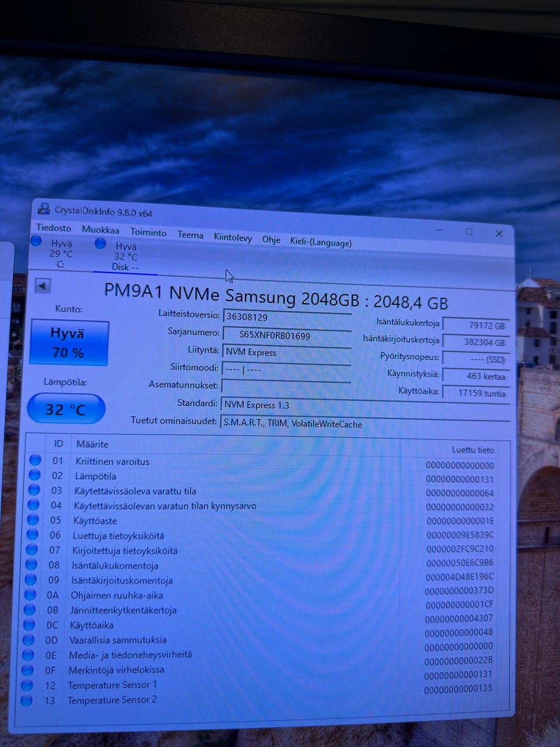Click the status circle for Vaarallisia sammutuksia
Image resolution: width=560 pixels, height=747 pixels.
[x=28, y=640]
